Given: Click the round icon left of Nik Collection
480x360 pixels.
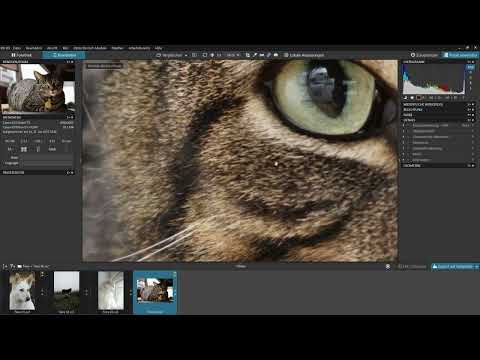Looking at the screenshot, I should 388,267.
